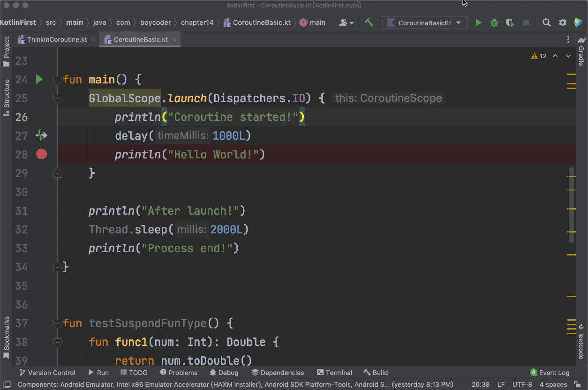This screenshot has height=390, width=588.
Task: Collapse the main function fold at line 24
Action: (57, 80)
